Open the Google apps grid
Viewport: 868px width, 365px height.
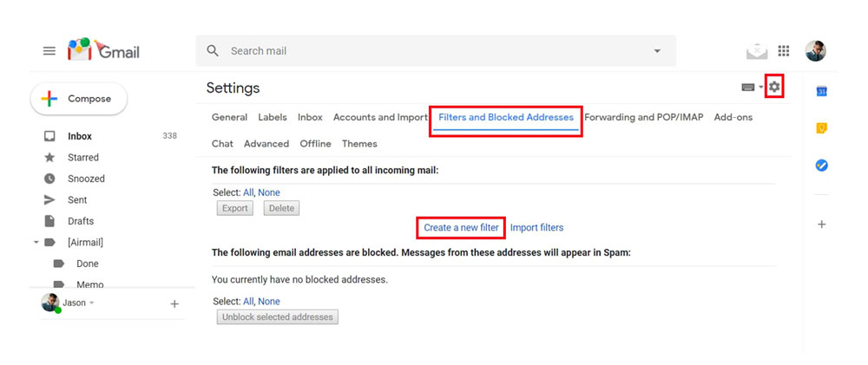[783, 51]
